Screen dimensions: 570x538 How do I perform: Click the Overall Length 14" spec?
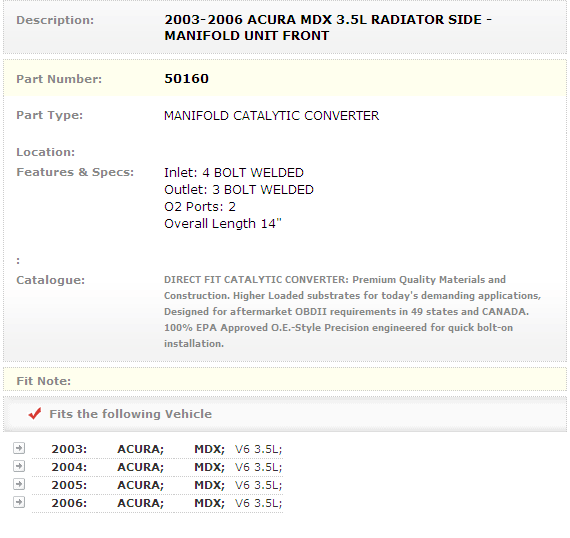point(223,224)
